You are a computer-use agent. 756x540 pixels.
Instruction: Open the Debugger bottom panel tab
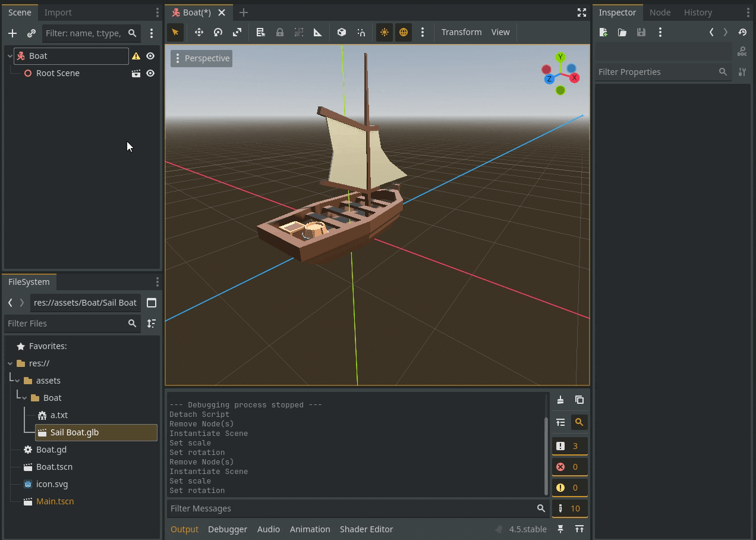click(227, 529)
